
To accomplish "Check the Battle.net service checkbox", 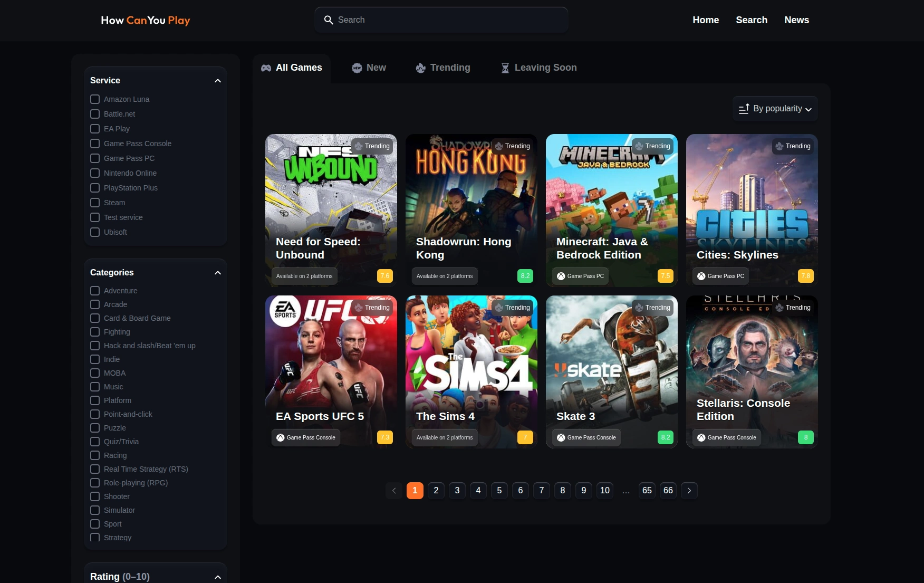I will click(95, 114).
